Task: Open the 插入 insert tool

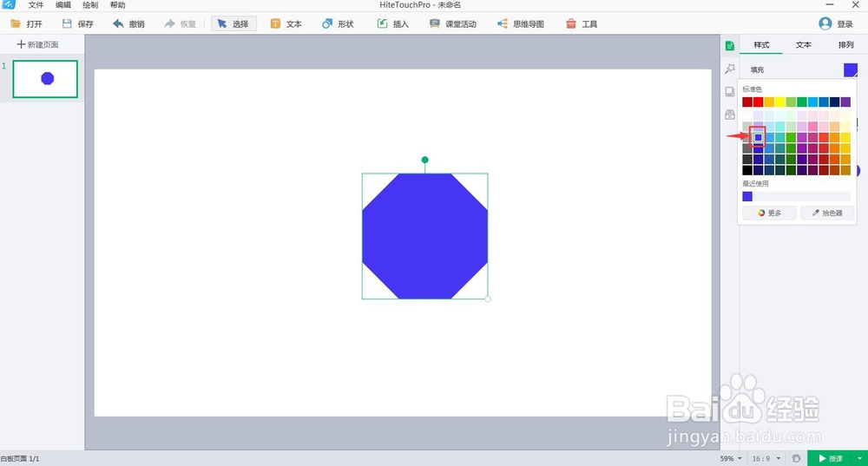Action: pyautogui.click(x=392, y=23)
